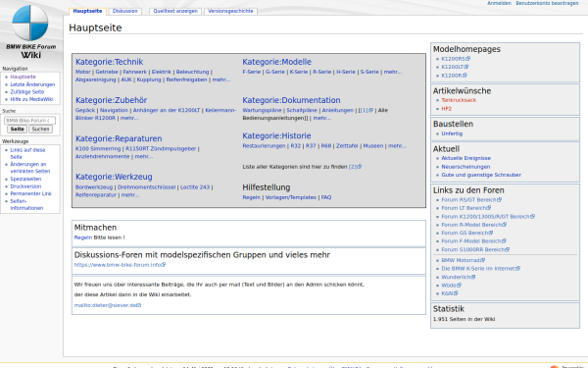The height and width of the screenshot is (368, 588).
Task: Open the K1200LT model homepage link
Action: (455, 67)
